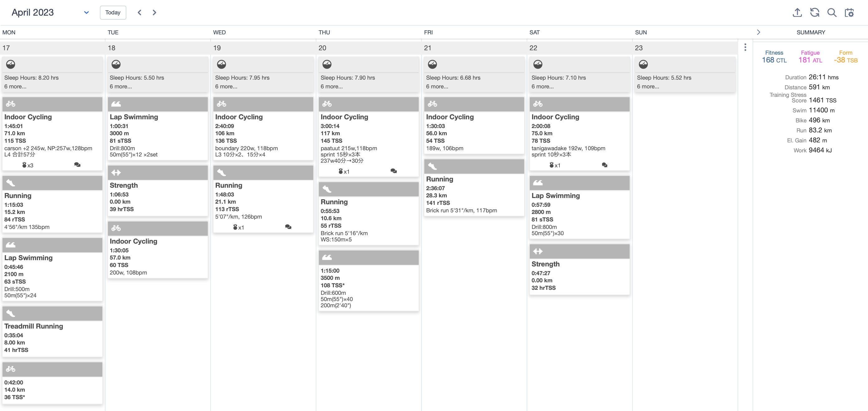Open the calendar search icon

pos(832,12)
